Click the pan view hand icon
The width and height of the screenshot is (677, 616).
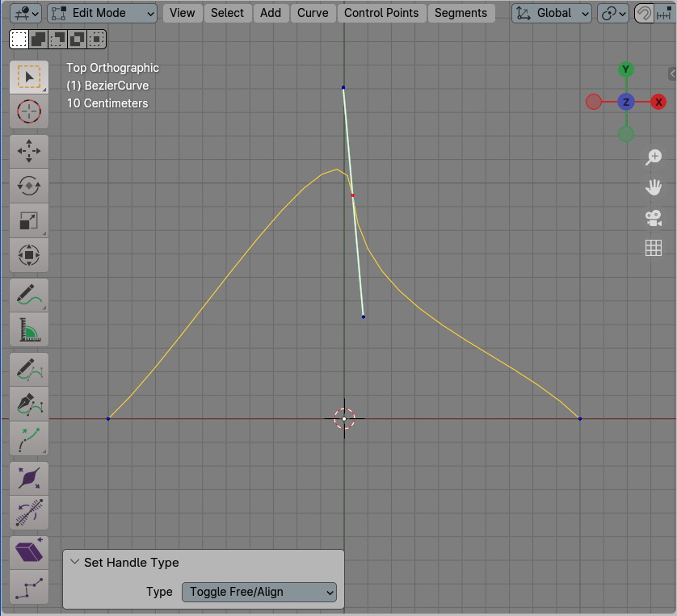point(654,187)
